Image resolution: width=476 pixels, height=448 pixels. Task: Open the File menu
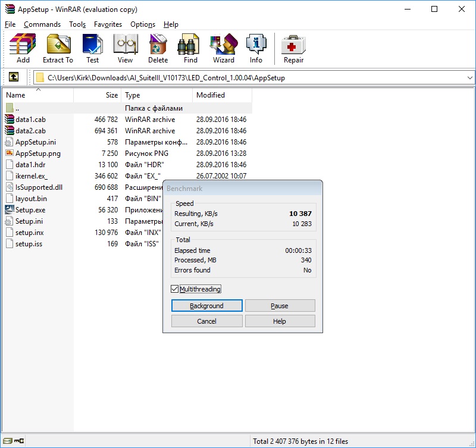click(10, 24)
